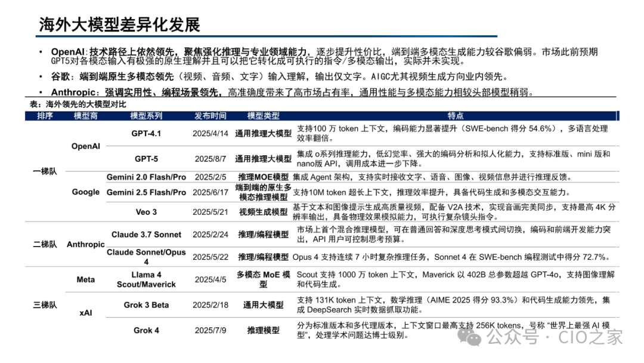Select the Claude 3.7 Sonnet cell
The width and height of the screenshot is (644, 363).
click(146, 234)
